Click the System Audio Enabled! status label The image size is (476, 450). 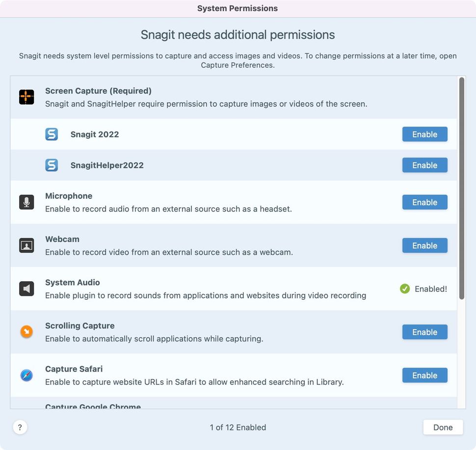click(431, 289)
